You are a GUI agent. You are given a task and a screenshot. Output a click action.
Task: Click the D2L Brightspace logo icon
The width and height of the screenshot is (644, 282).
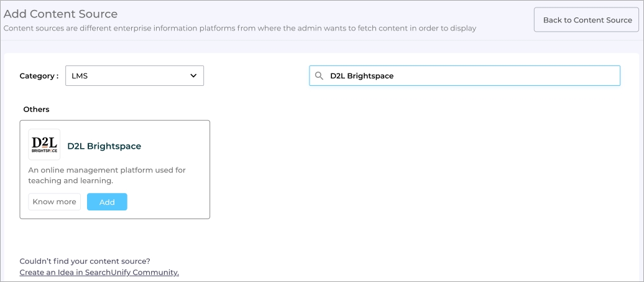coord(44,145)
